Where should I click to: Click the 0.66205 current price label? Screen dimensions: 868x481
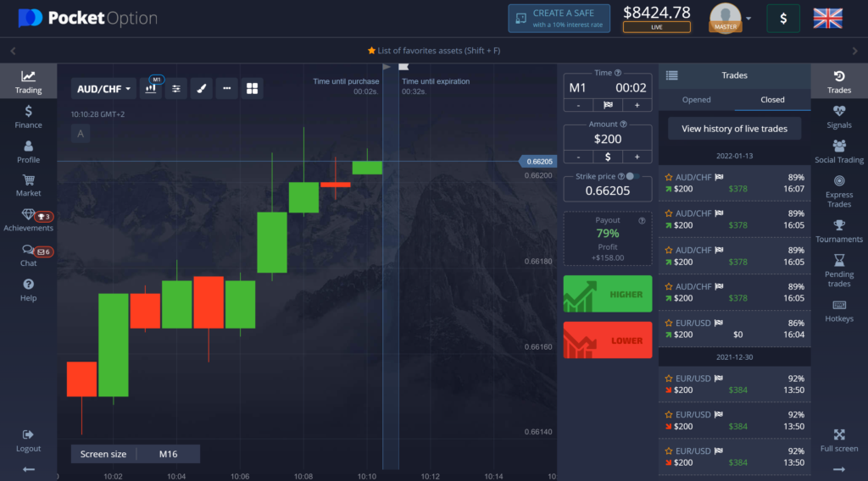(538, 162)
